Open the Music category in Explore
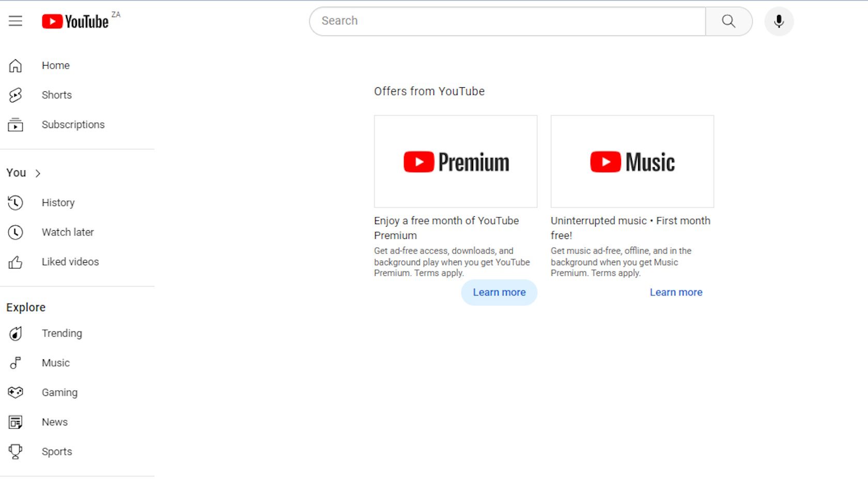Viewport: 868px width, 493px height. [x=56, y=362]
